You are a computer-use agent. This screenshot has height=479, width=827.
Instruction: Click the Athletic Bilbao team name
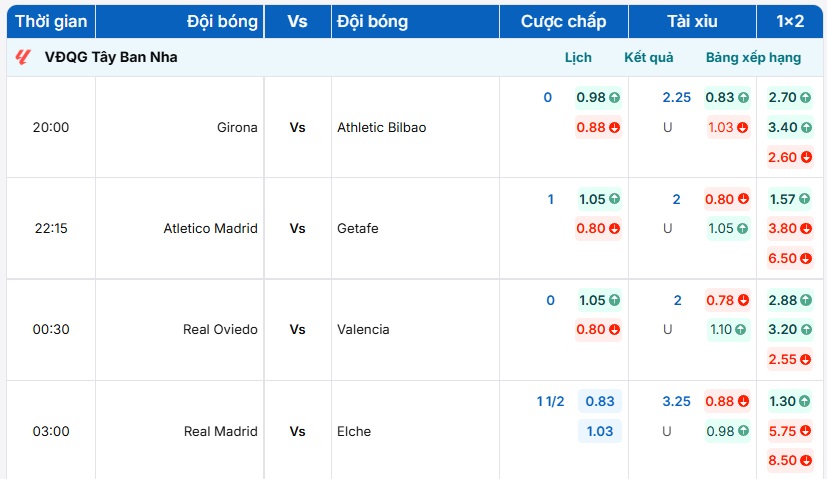[382, 128]
